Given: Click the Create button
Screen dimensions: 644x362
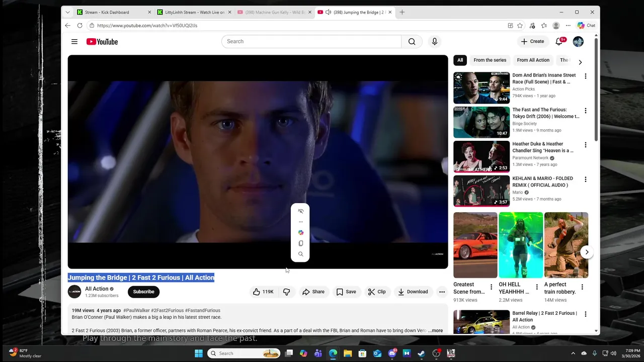Looking at the screenshot, I should coord(532,42).
